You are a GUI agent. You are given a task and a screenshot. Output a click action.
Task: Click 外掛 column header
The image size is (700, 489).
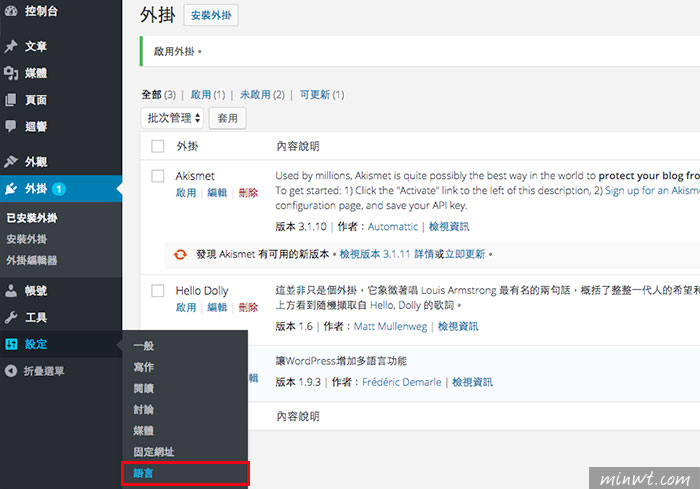coord(187,146)
